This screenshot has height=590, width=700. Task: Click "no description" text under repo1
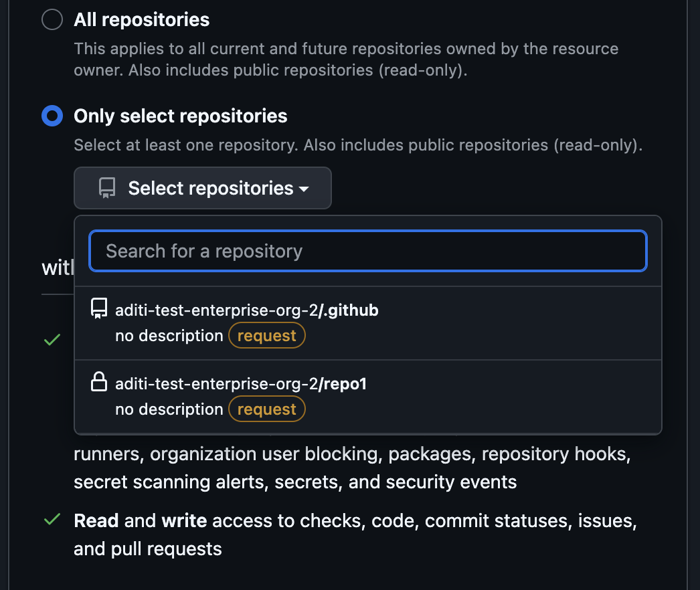(x=169, y=409)
